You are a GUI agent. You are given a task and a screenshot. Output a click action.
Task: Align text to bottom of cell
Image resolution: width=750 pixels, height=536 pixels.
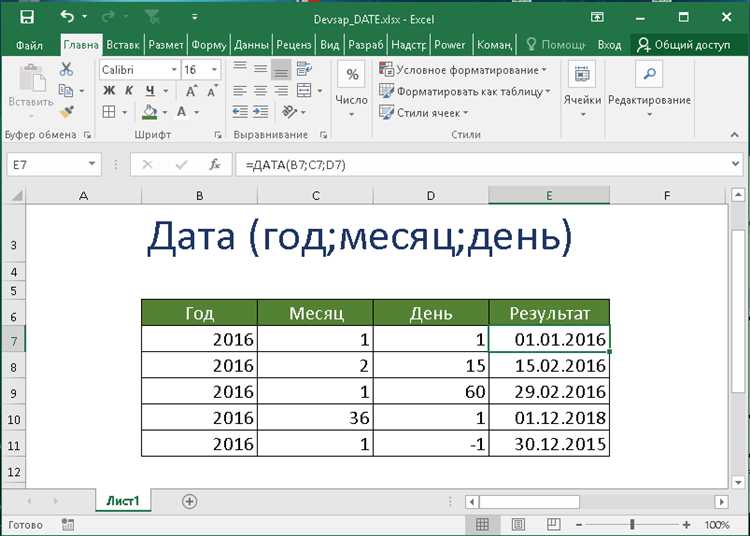[x=281, y=70]
